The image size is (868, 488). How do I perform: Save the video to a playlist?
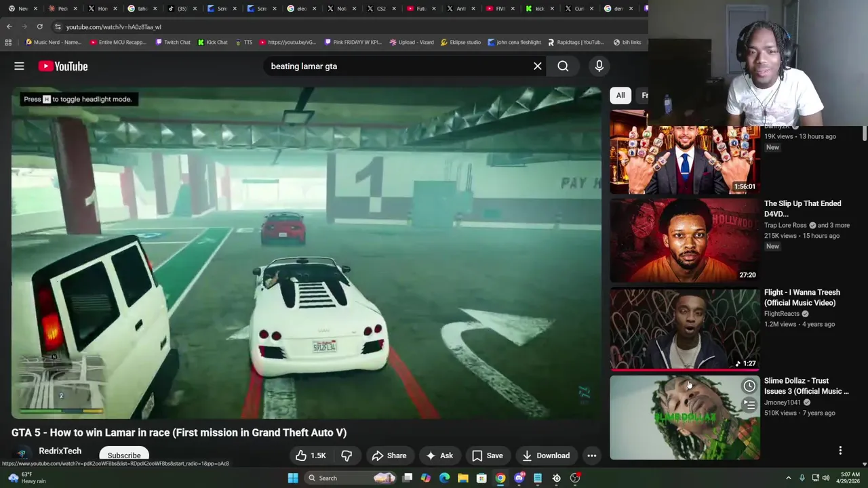[x=488, y=455]
